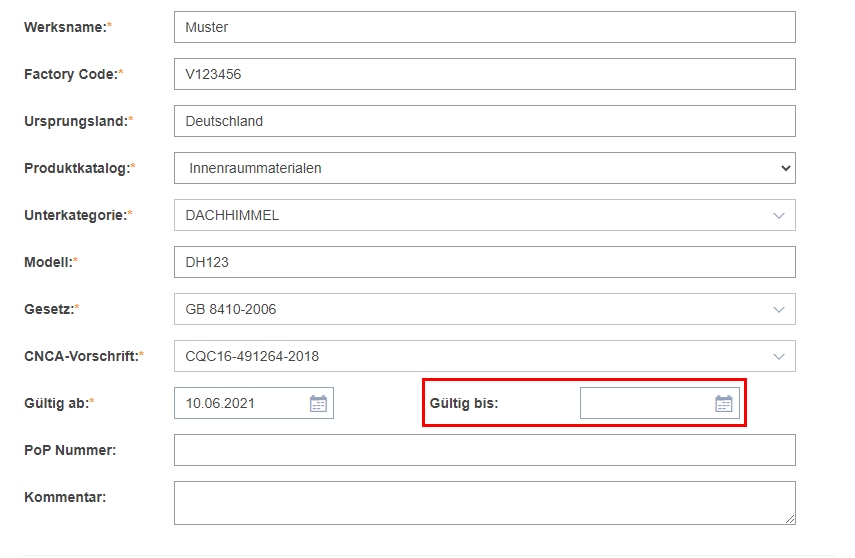Click the Produktkatalog label text
Viewport: 855px width, 558px height.
click(77, 168)
